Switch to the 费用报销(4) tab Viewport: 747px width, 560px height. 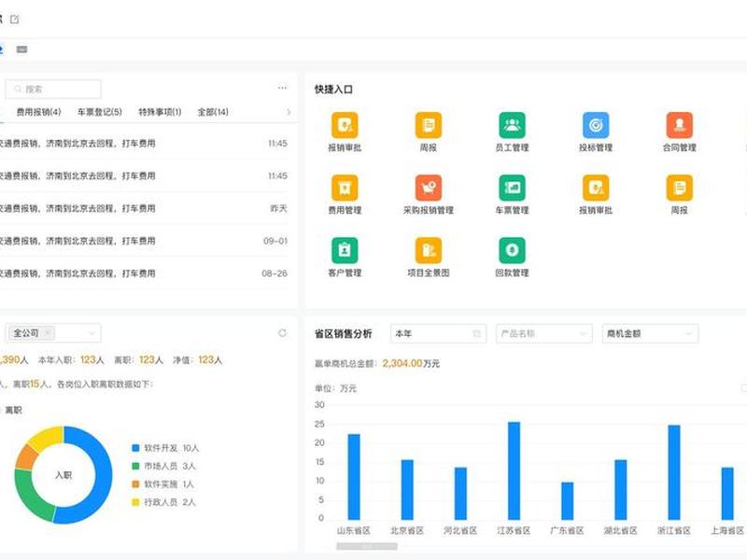pos(38,112)
